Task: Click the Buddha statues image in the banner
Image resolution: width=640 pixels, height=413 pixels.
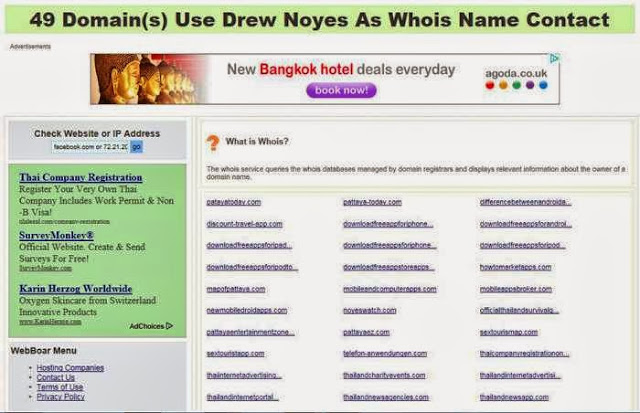Action: click(149, 79)
